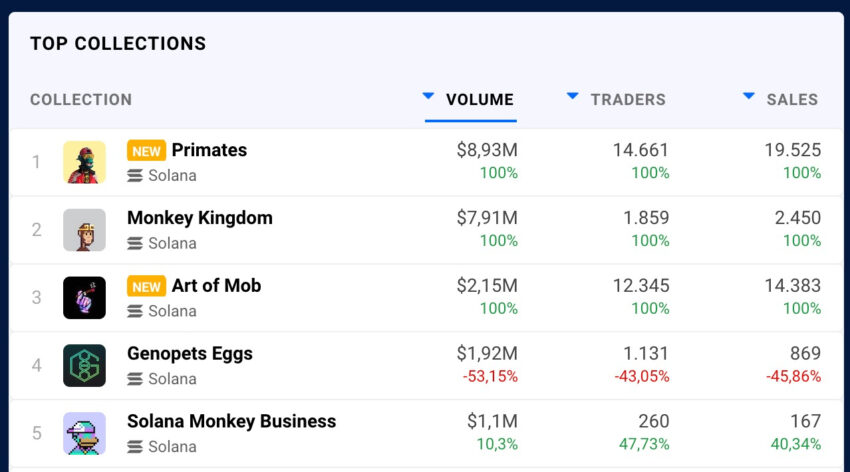Click the Solana chain icon under Primates
The image size is (850, 472).
(135, 176)
